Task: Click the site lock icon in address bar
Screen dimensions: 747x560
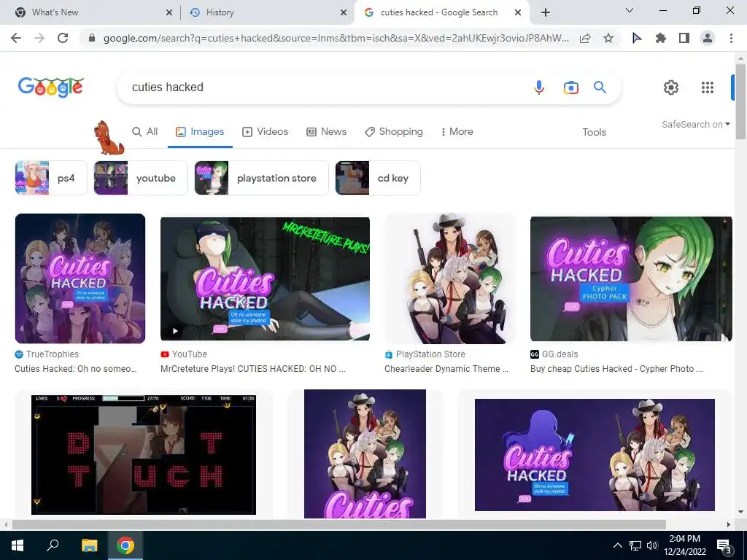Action: point(92,38)
